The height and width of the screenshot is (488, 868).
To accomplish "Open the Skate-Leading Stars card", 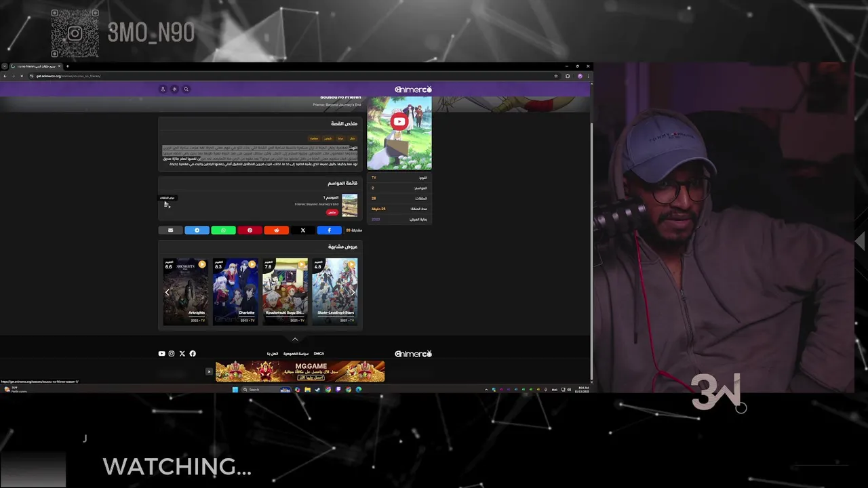I will pos(335,291).
